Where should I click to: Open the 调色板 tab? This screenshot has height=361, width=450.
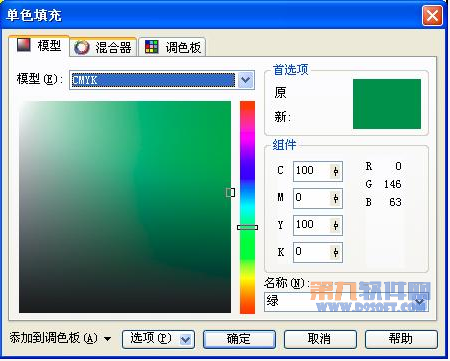[172, 47]
